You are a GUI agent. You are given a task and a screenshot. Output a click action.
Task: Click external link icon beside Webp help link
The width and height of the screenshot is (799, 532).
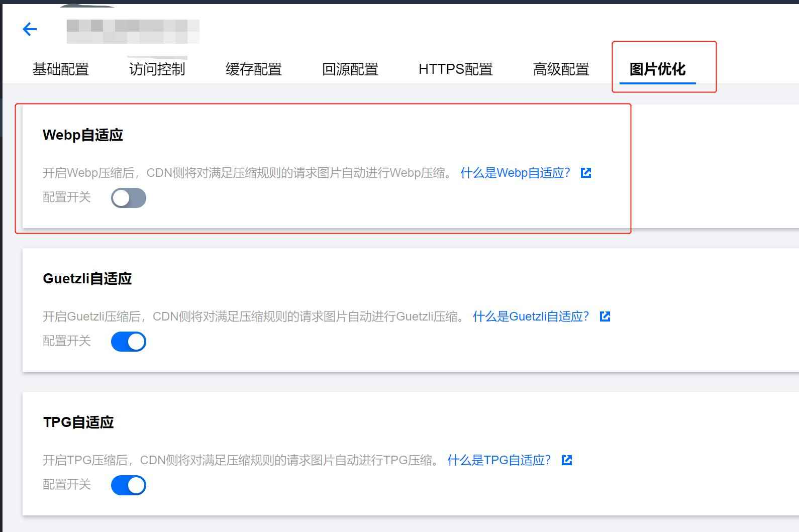(x=586, y=173)
